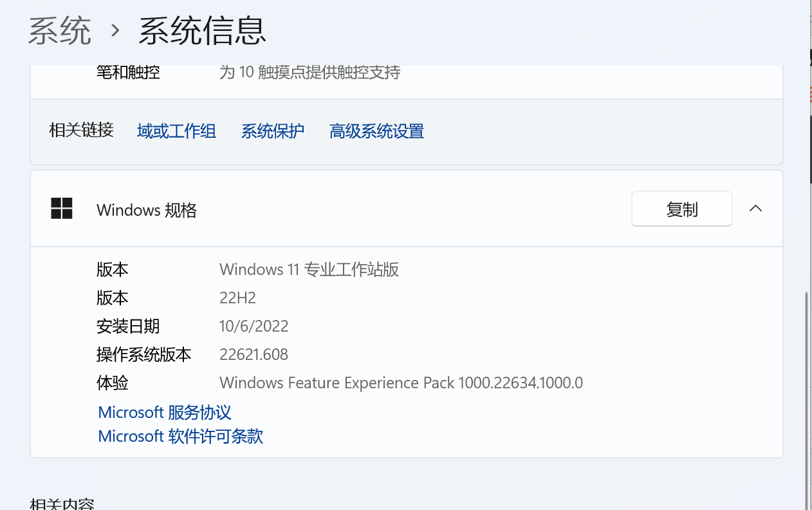Open the 高级系统设置 link
Screen dimensions: 812x510
(x=376, y=131)
